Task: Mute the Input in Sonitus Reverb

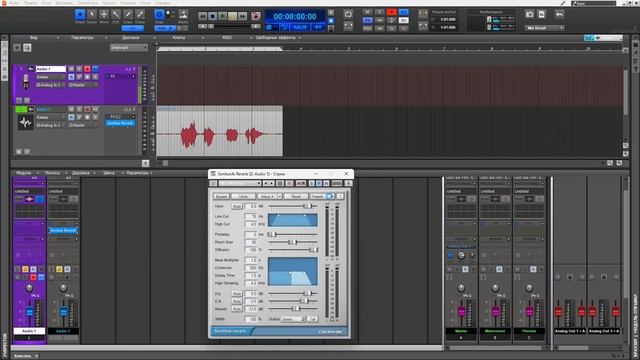Action: coord(236,206)
